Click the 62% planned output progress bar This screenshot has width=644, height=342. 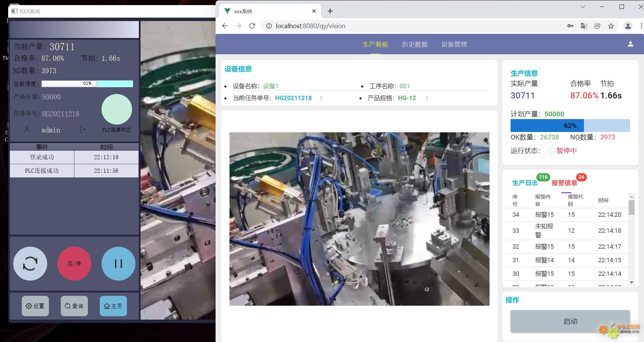point(570,126)
